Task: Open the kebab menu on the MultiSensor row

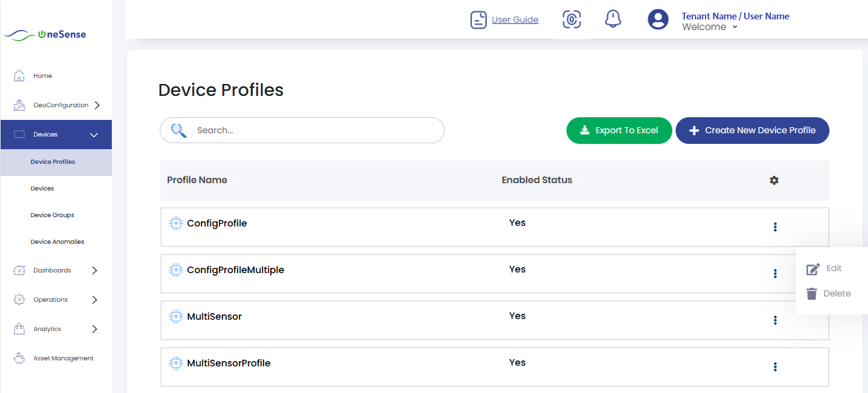Action: click(775, 320)
